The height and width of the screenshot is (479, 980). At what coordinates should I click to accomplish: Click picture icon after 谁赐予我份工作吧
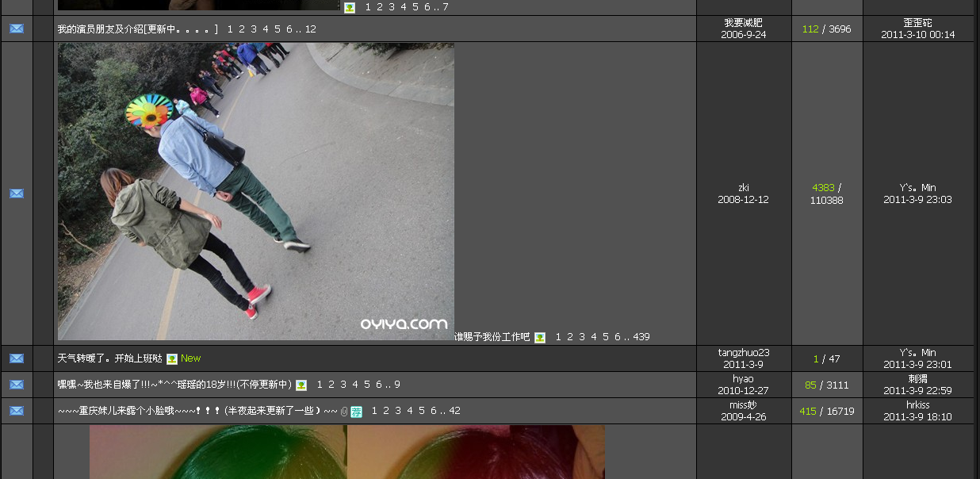click(540, 337)
